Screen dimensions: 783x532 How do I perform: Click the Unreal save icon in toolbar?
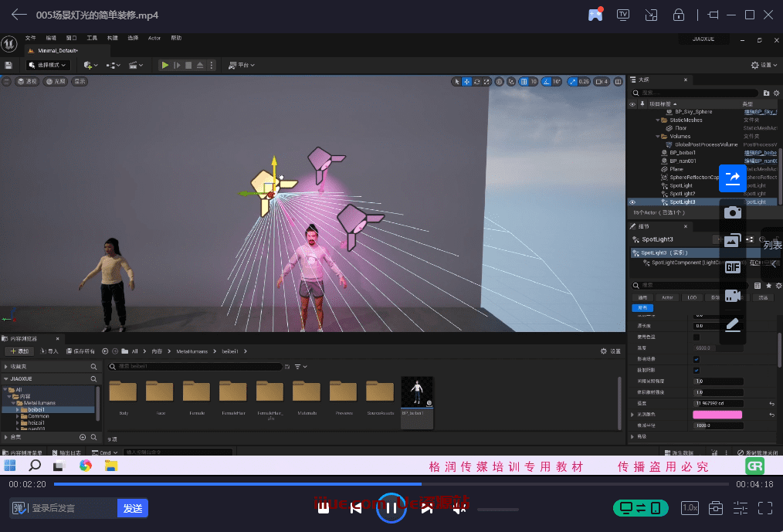pyautogui.click(x=8, y=66)
